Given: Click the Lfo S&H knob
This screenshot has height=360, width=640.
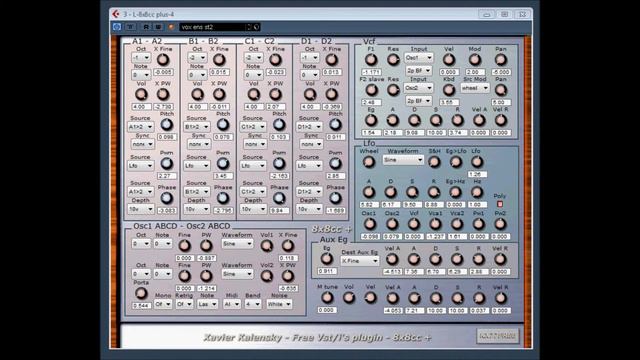Looking at the screenshot, I should [x=434, y=162].
